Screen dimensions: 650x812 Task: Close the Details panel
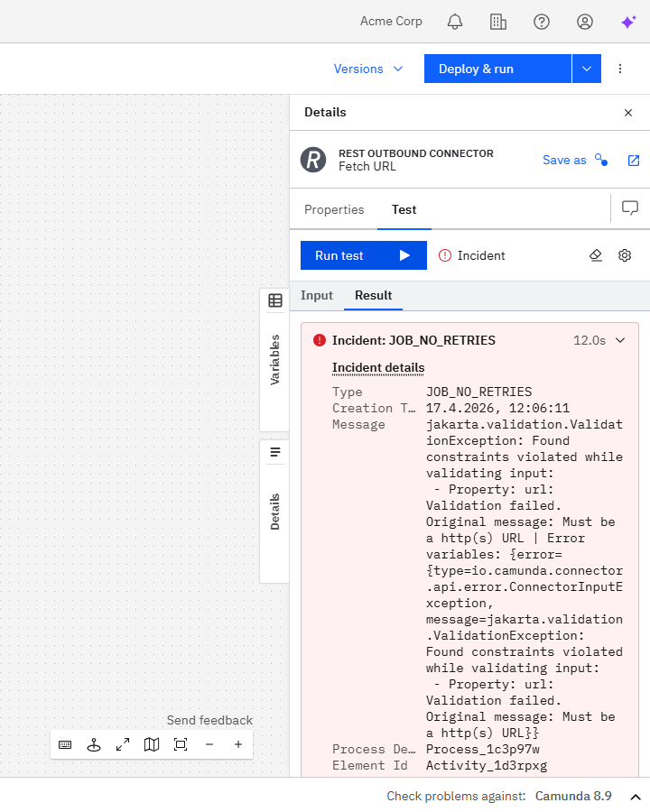628,113
